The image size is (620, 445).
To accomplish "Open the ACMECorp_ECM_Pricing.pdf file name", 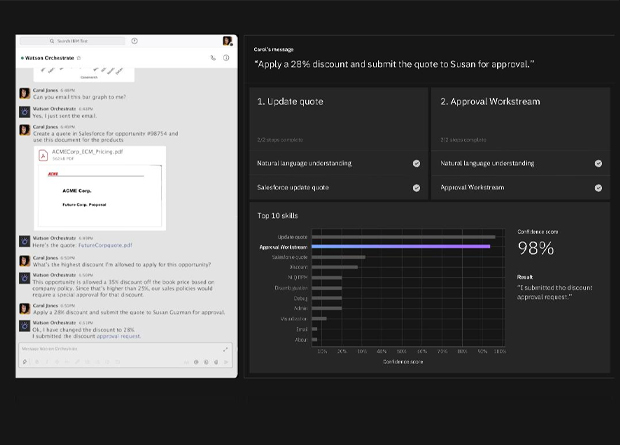I will [x=87, y=152].
